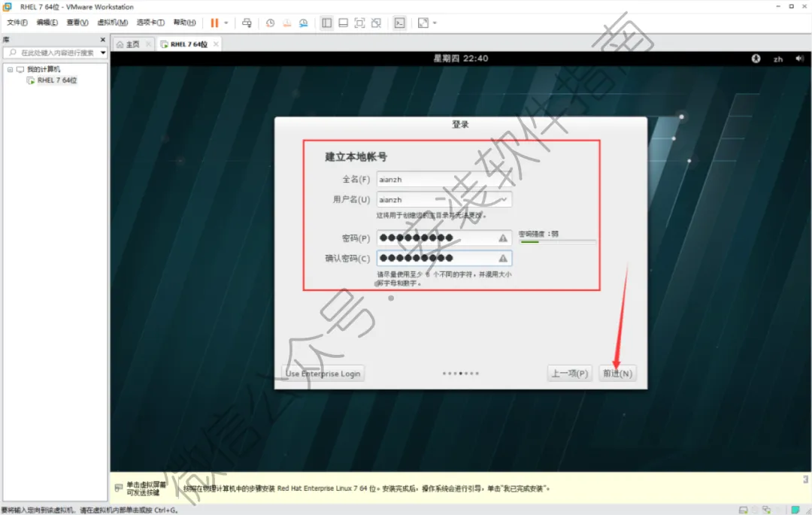Click the VMware Workstation title bar icon

click(x=8, y=7)
